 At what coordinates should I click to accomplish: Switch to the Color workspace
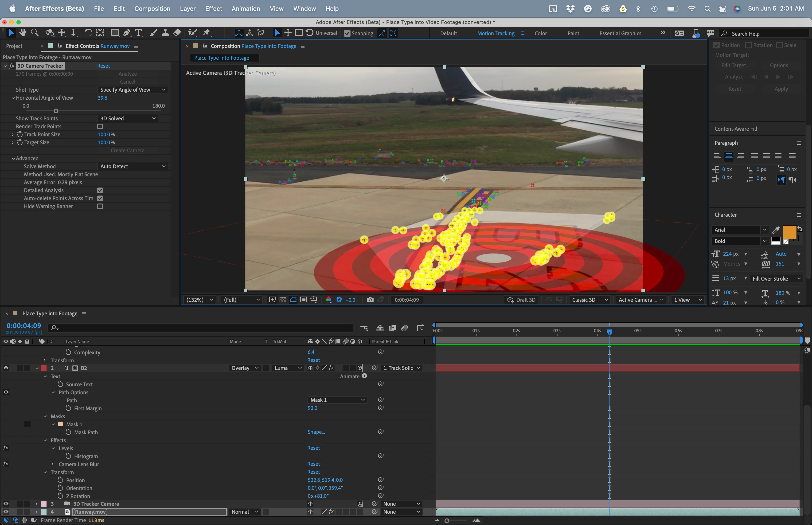pyautogui.click(x=540, y=33)
